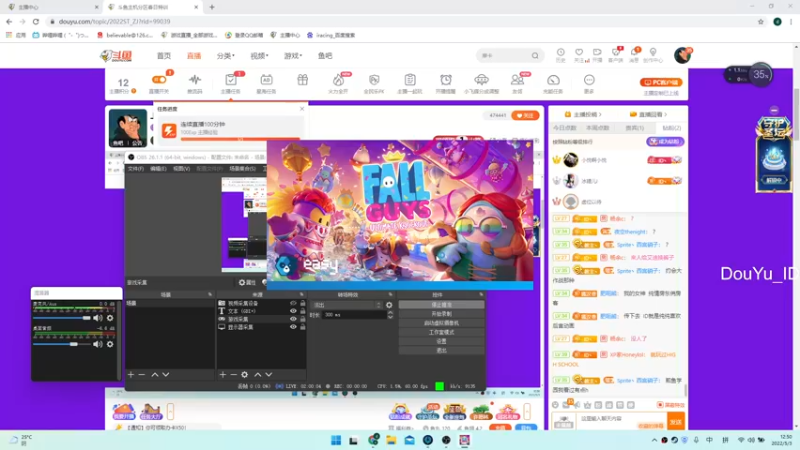The width and height of the screenshot is (800, 450).
Task: Toggle lock for 显示器采集 source
Action: 303,327
